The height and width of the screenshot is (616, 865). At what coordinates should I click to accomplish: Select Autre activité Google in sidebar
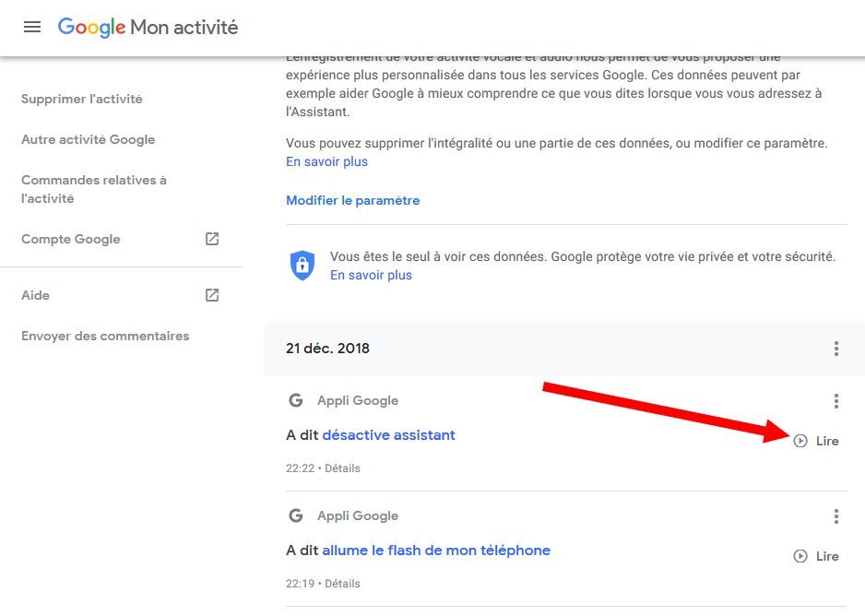tap(89, 139)
